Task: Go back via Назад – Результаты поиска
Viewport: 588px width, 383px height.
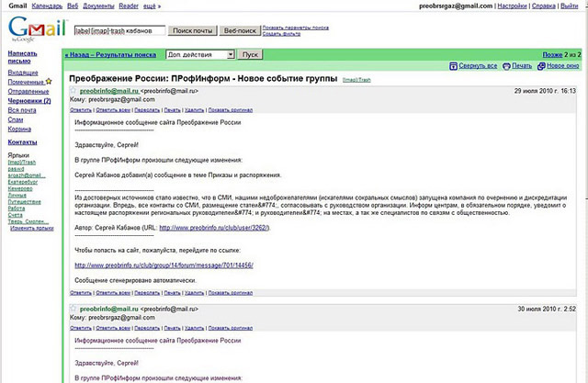Action: pos(110,55)
